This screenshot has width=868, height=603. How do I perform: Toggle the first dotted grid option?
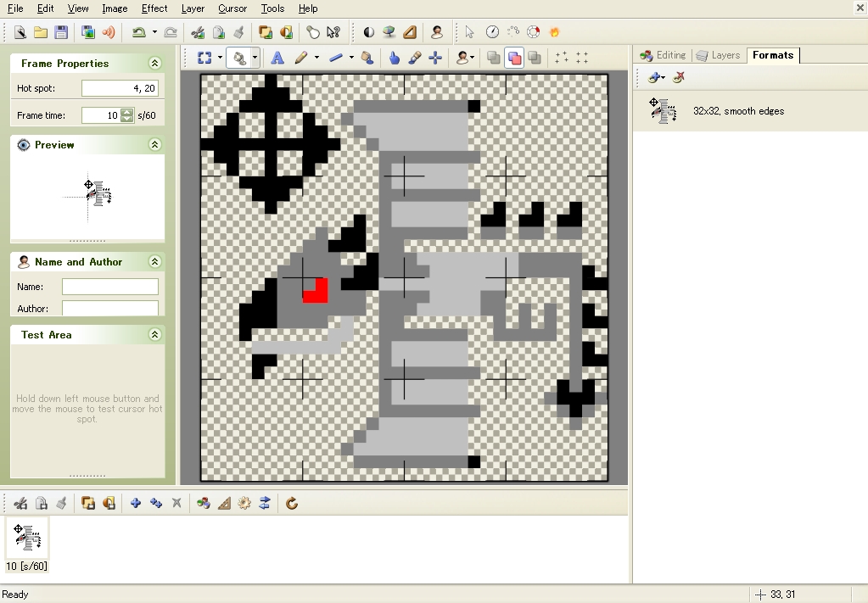562,58
